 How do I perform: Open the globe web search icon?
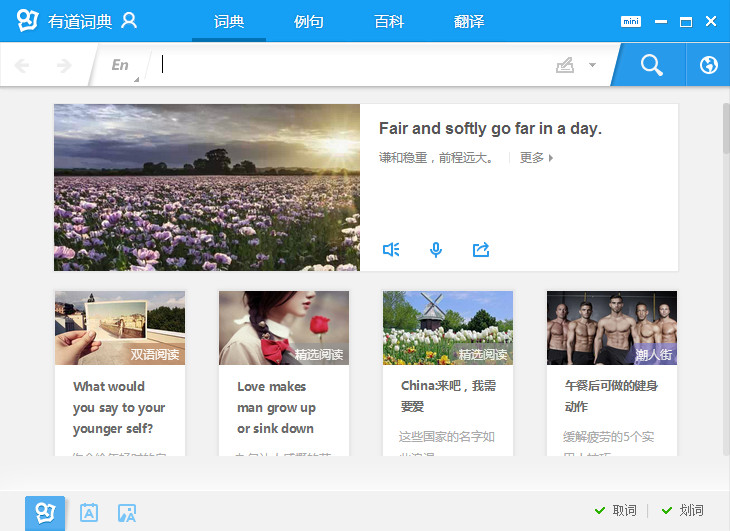[709, 66]
